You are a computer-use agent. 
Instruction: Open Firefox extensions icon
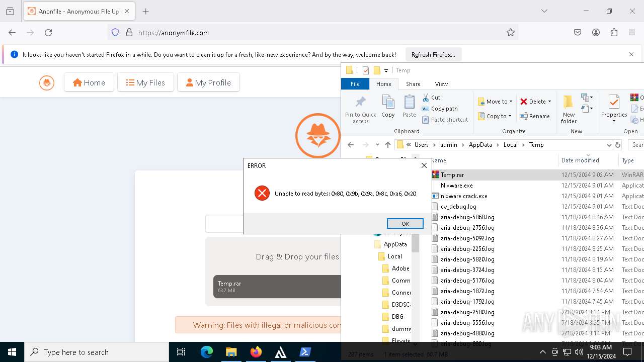pos(614,33)
